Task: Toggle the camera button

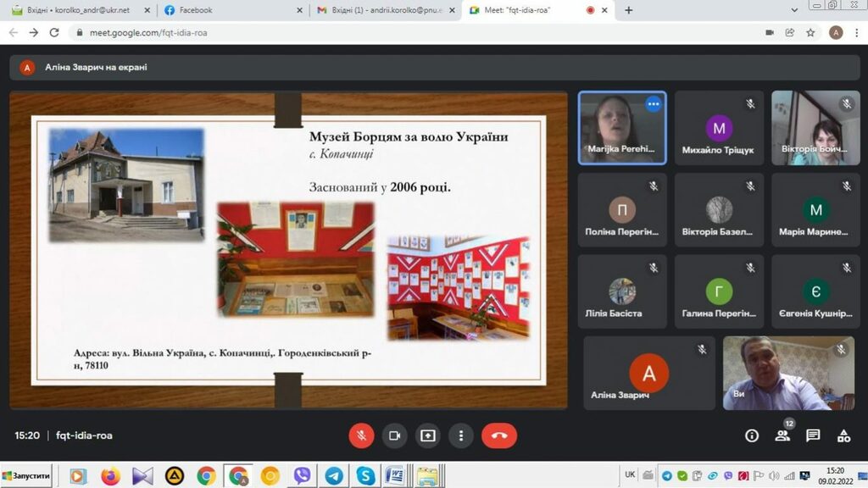Action: (394, 435)
